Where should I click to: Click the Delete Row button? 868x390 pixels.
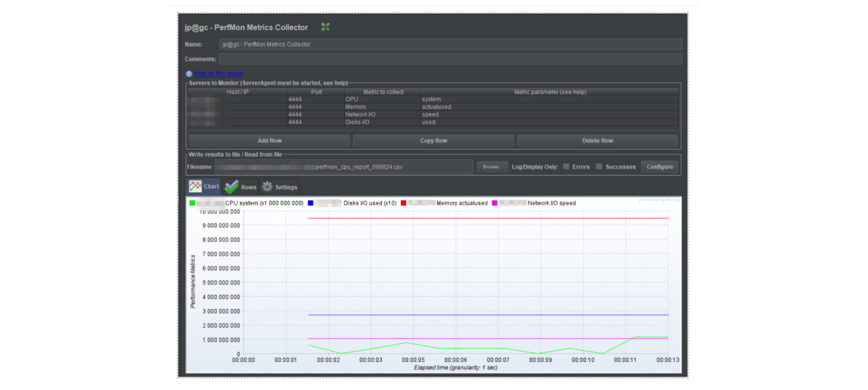click(x=597, y=140)
